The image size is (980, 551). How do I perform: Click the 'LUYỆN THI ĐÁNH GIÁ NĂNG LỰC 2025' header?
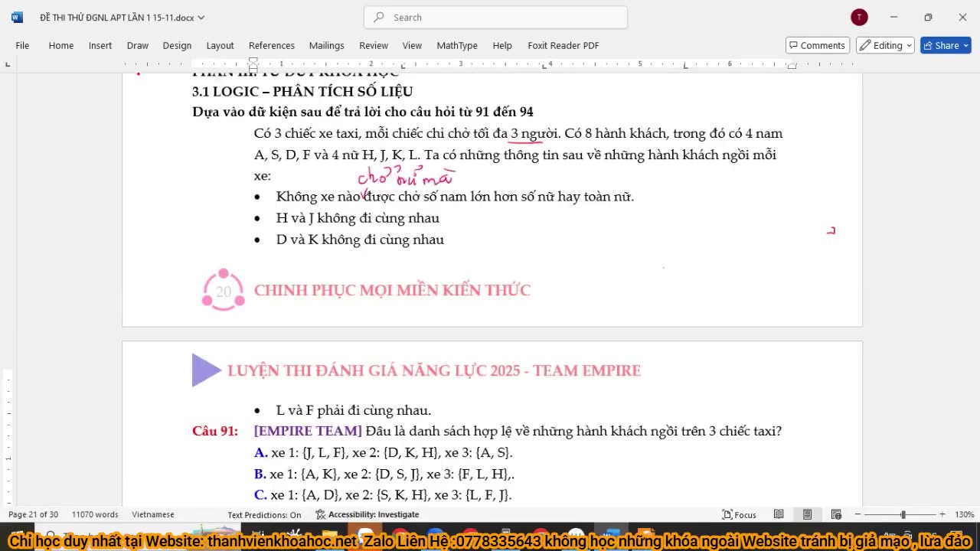coord(434,370)
